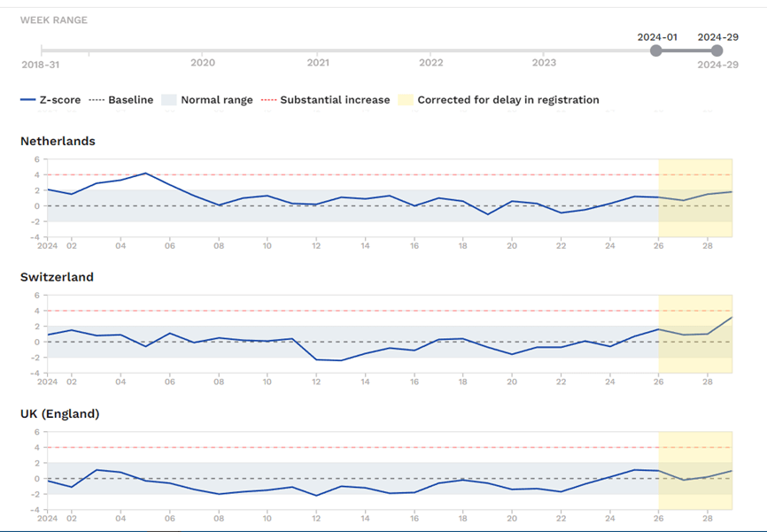Click the 2020 mark on week range timeline
Screen dimensions: 767x532
point(203,63)
